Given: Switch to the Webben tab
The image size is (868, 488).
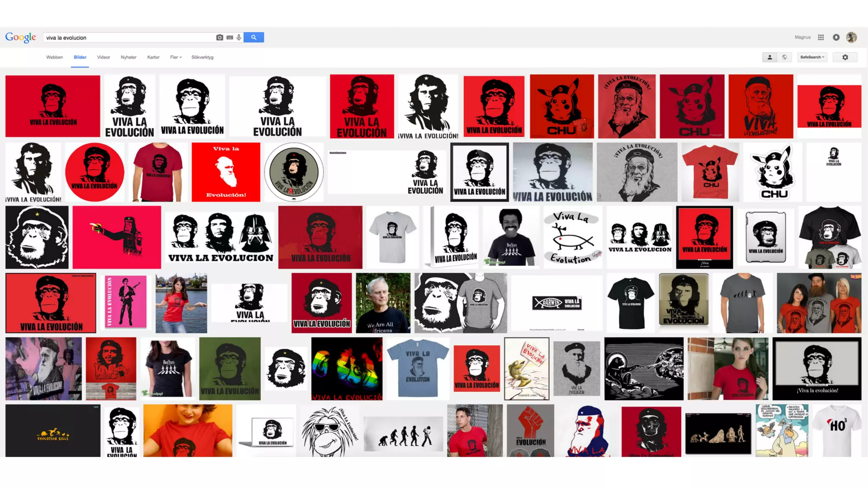Looking at the screenshot, I should click(x=54, y=57).
